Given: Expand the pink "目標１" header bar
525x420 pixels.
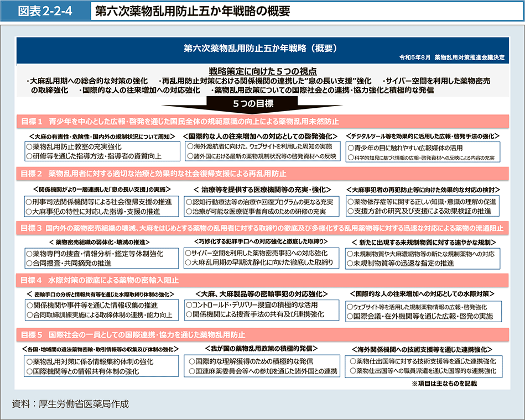Looking at the screenshot, I should point(263,121).
